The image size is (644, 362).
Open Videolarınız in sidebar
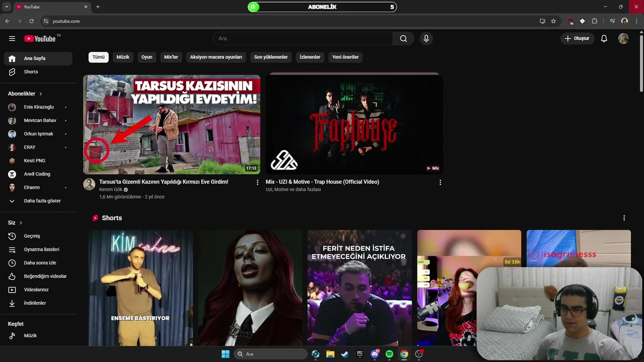[38, 290]
